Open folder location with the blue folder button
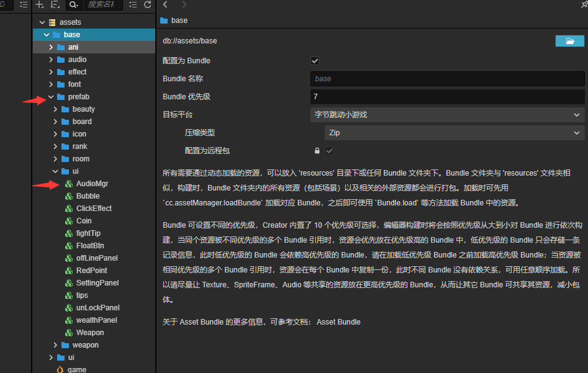588x373 pixels. pos(569,41)
